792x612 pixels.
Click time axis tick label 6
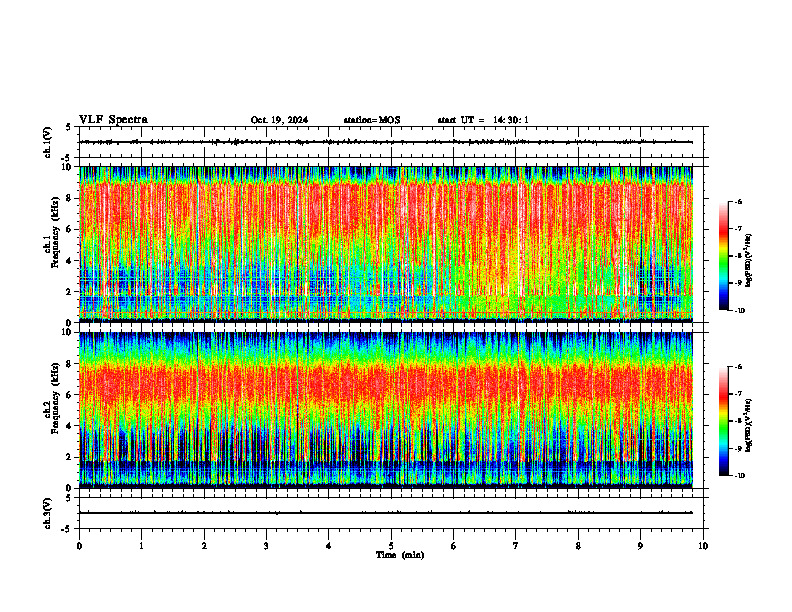454,546
